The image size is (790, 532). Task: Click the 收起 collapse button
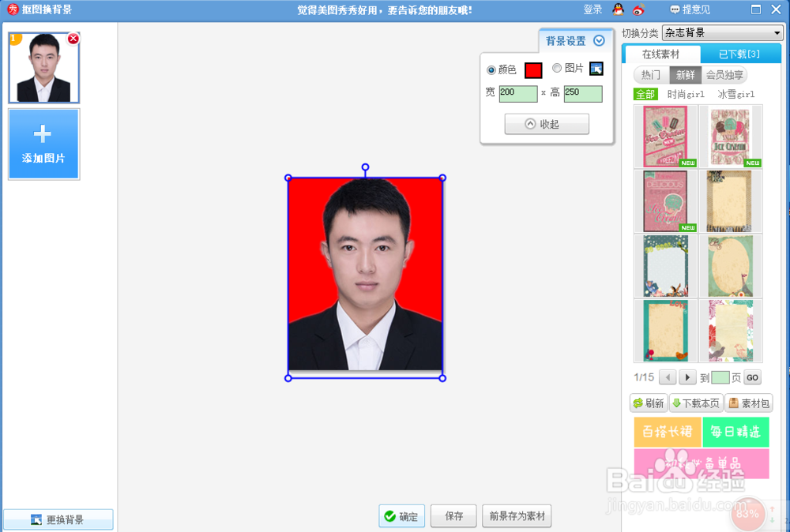click(x=547, y=124)
